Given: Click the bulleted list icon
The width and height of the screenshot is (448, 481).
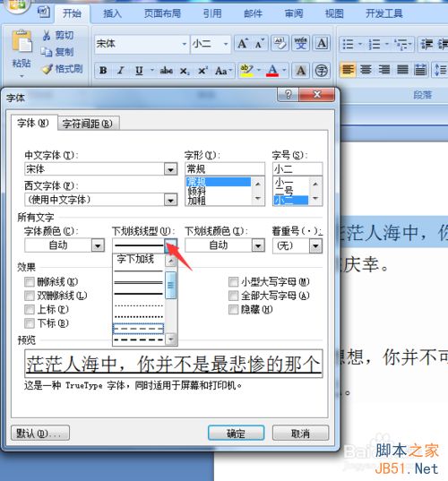Looking at the screenshot, I should pos(348,44).
